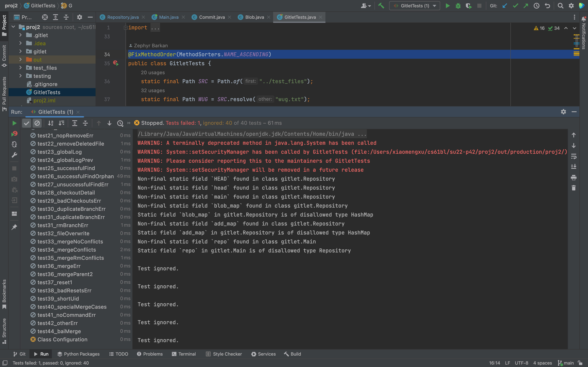
Task: Click the Git Update Project arrow icon
Action: [505, 6]
